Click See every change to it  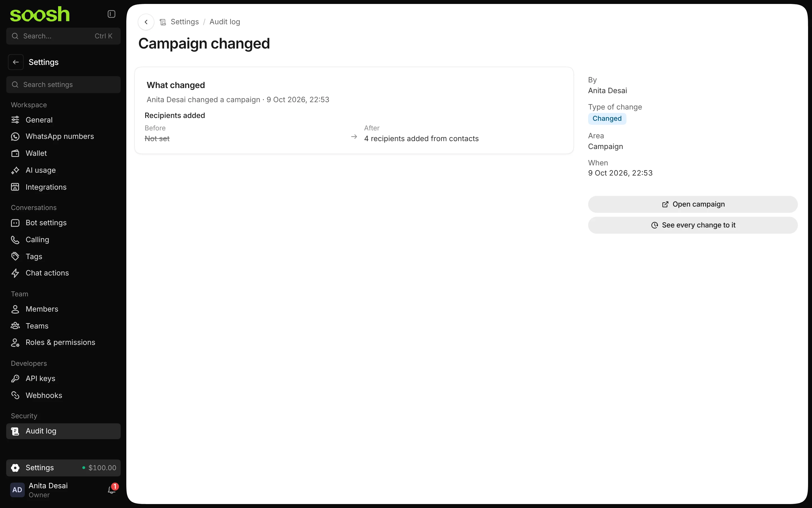(692, 225)
